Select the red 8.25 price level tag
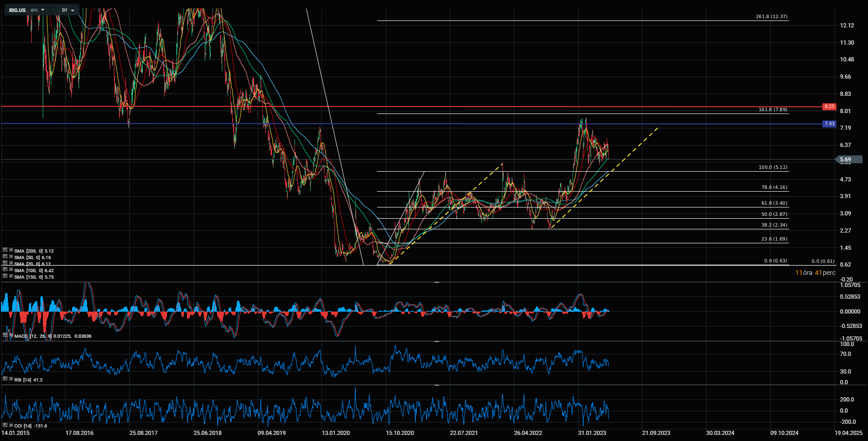This screenshot has width=868, height=441. [x=829, y=107]
